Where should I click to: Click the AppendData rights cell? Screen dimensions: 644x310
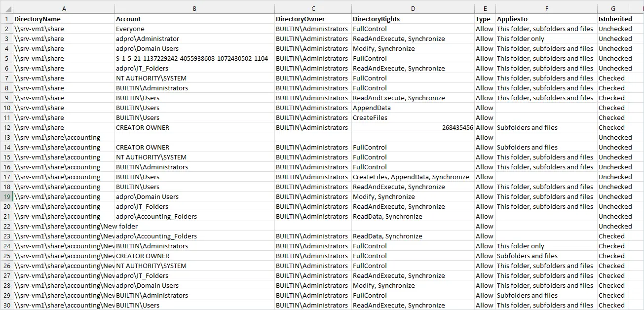point(413,108)
